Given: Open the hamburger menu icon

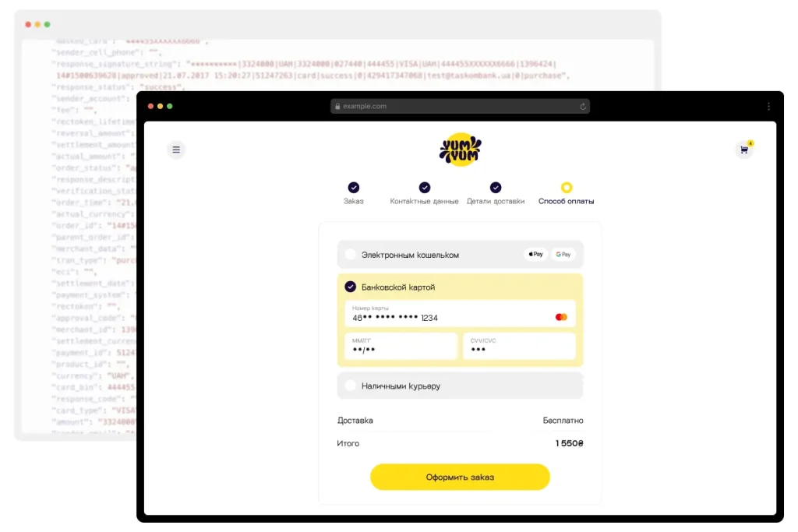Looking at the screenshot, I should [x=176, y=150].
